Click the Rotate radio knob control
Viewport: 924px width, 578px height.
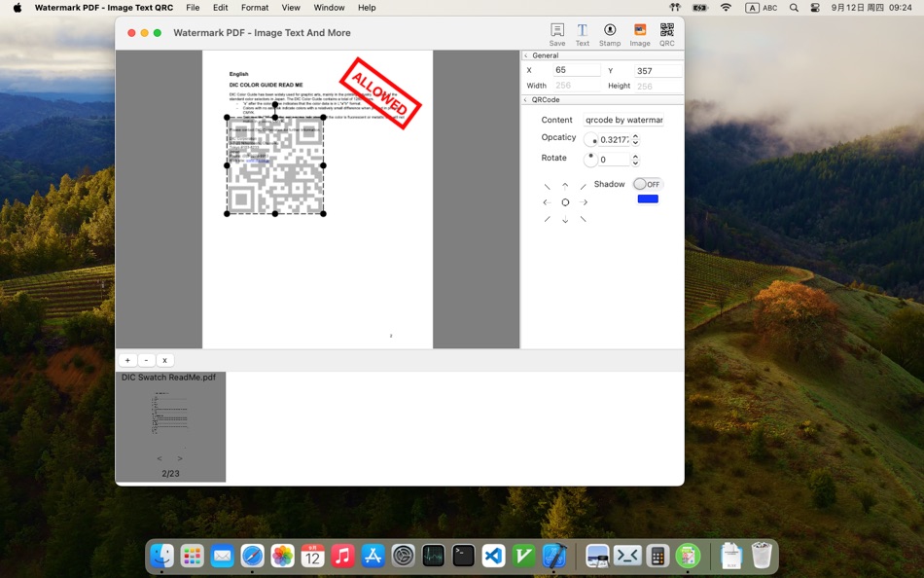[x=591, y=158]
